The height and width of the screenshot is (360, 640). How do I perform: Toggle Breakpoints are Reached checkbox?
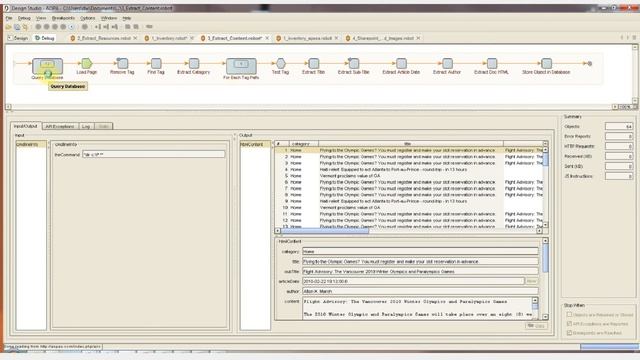pos(569,333)
